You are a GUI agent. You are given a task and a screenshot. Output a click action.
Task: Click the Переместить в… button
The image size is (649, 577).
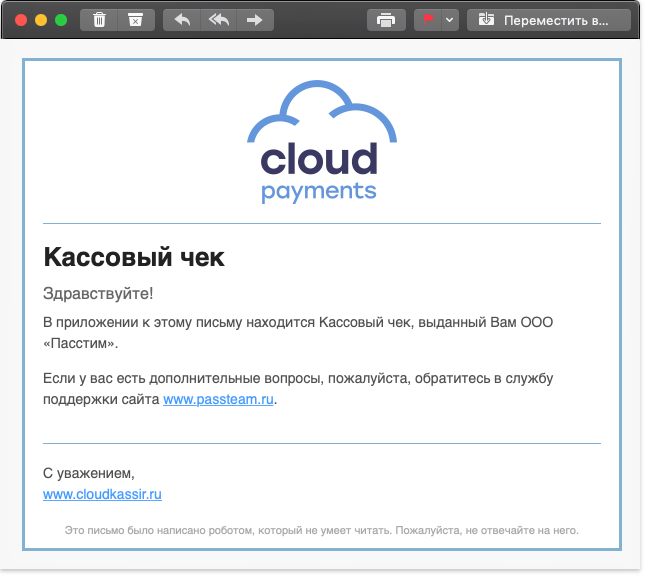548,20
